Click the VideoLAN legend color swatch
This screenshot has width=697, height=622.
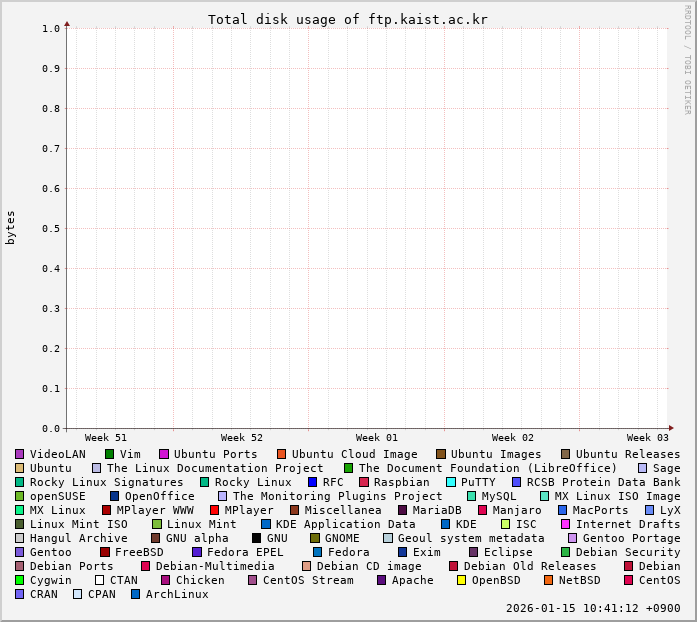coord(19,454)
